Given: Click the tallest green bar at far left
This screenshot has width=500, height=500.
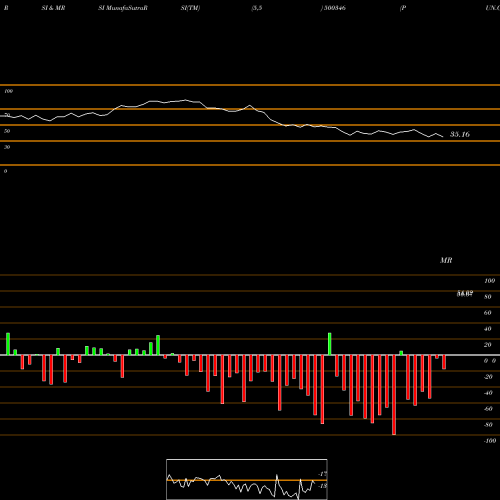Looking at the screenshot, I should [8, 344].
